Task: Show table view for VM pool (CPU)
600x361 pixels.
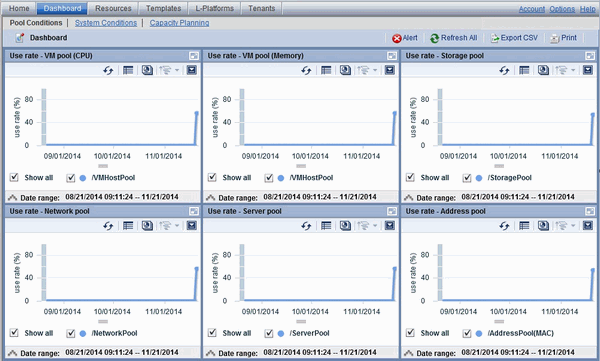Action: click(x=128, y=70)
